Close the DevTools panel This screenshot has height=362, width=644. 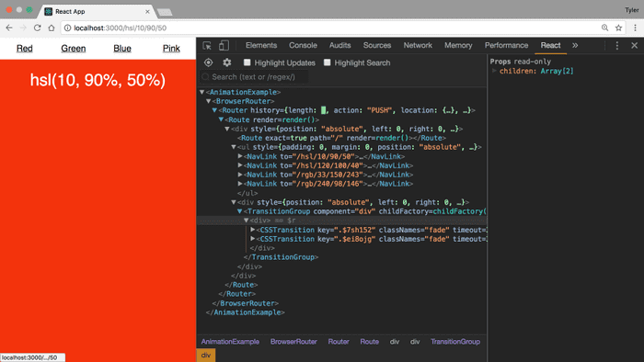[x=634, y=46]
